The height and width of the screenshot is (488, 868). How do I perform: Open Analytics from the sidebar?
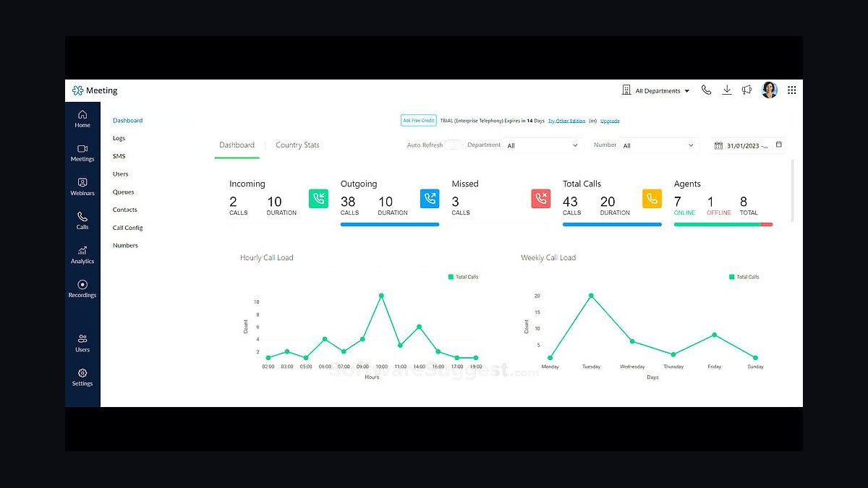82,255
